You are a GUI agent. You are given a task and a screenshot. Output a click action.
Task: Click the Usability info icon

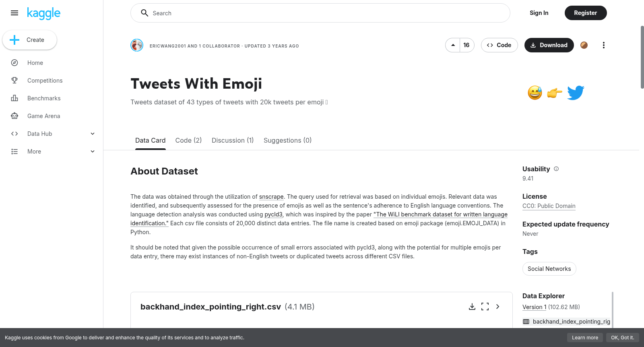point(556,169)
